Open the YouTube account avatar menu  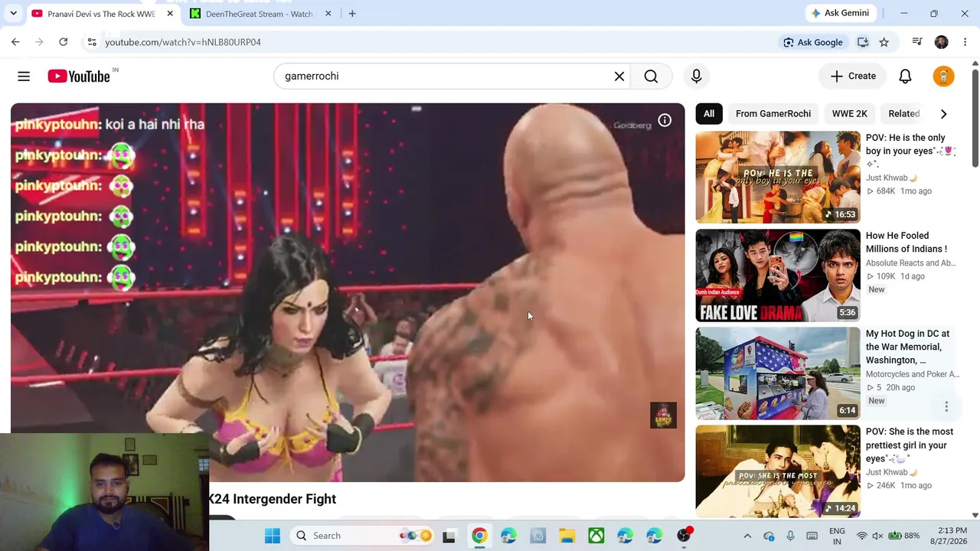(x=943, y=76)
